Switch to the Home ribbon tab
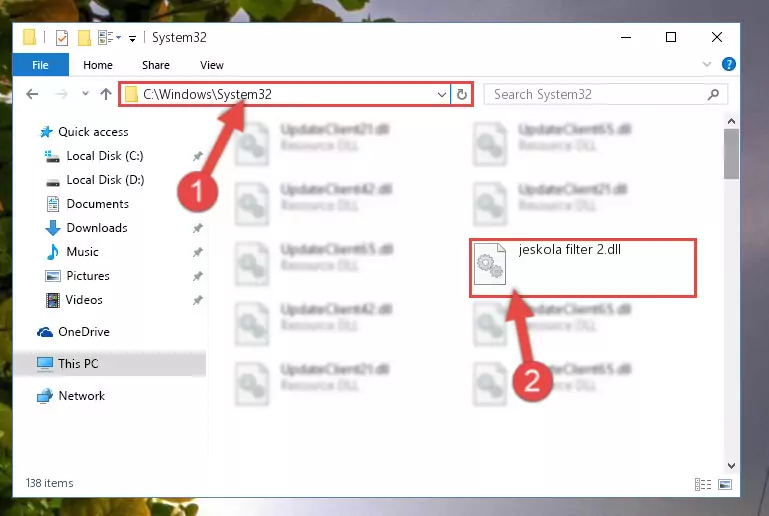 click(98, 65)
